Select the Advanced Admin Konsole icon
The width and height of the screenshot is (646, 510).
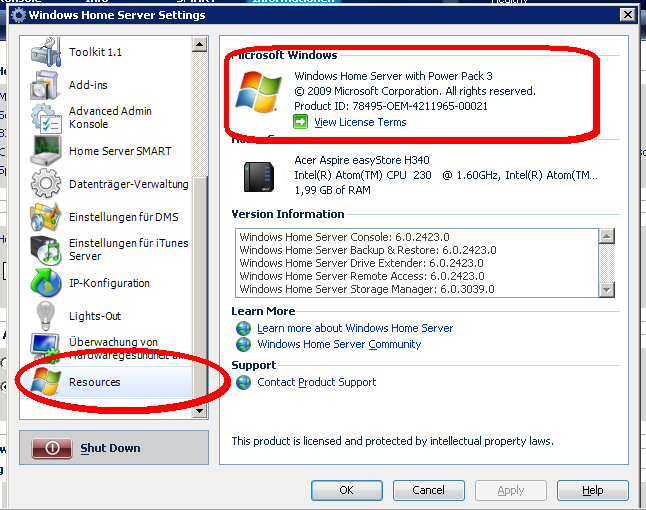coord(46,118)
